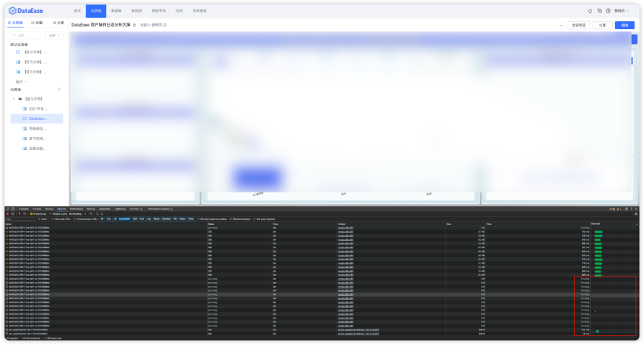Select DevTools Sources tab
The height and width of the screenshot is (345, 644).
pyautogui.click(x=49, y=209)
